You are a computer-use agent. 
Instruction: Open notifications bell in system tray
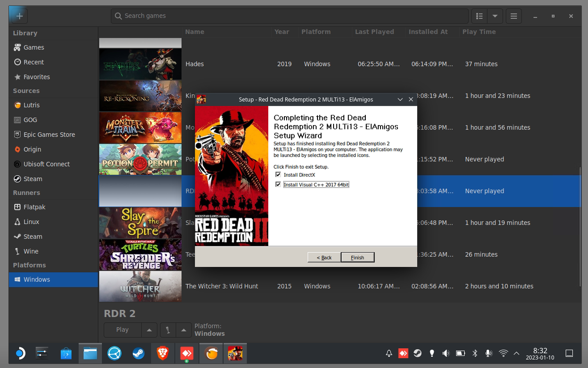389,353
